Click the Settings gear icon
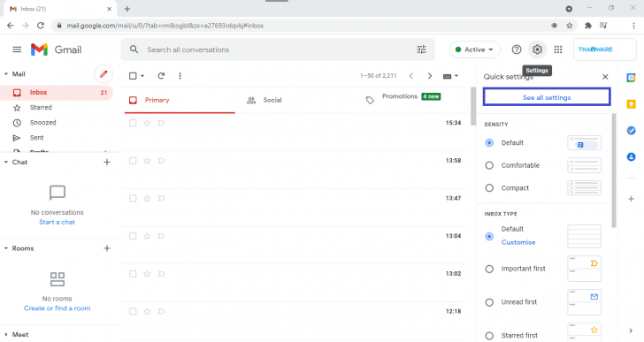Image resolution: width=644 pixels, height=342 pixels. pos(537,49)
